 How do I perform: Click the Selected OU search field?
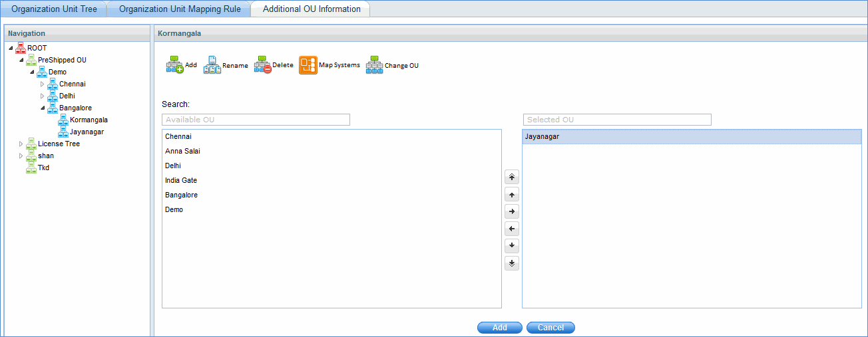point(616,120)
